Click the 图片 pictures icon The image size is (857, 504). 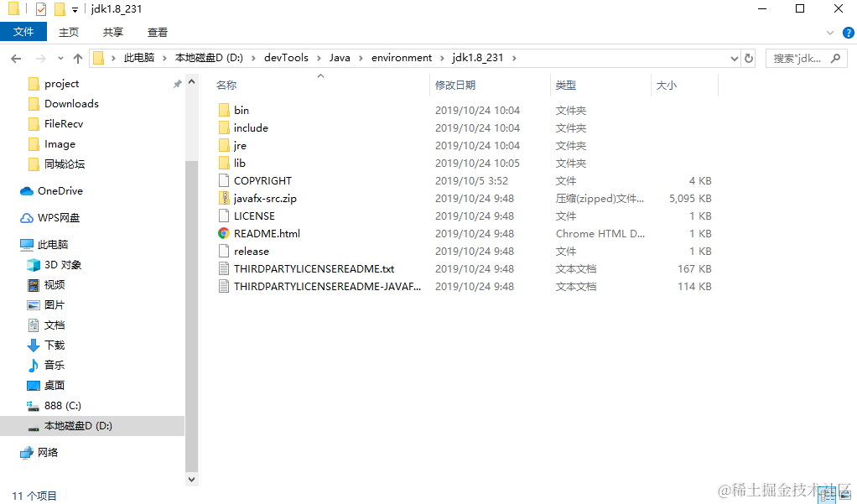pos(34,305)
